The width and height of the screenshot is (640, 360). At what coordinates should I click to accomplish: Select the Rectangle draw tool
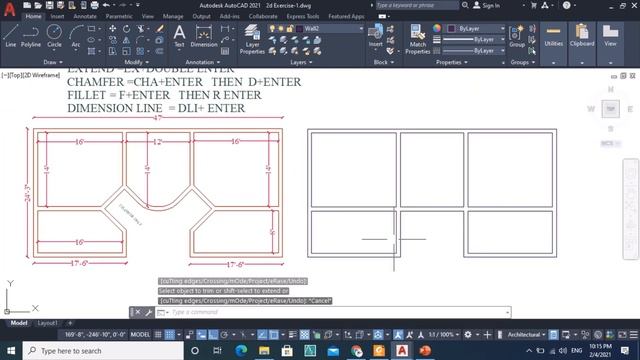click(x=91, y=29)
